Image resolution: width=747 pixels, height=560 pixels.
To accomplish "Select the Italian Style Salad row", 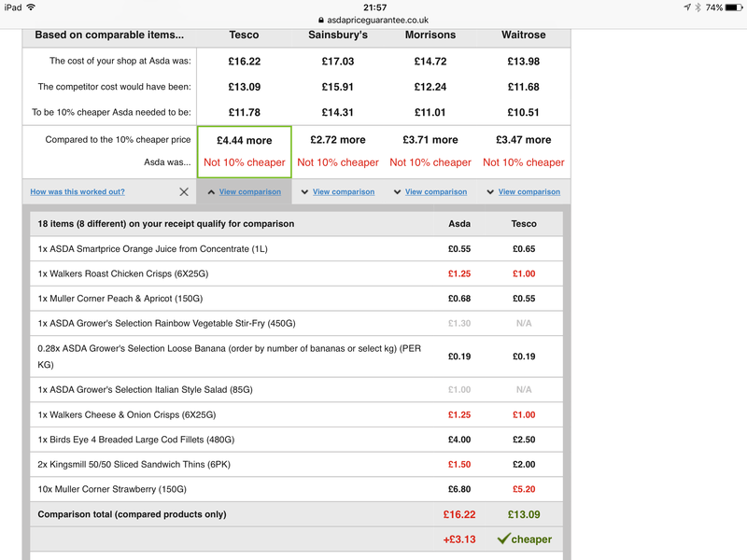I will pos(296,390).
